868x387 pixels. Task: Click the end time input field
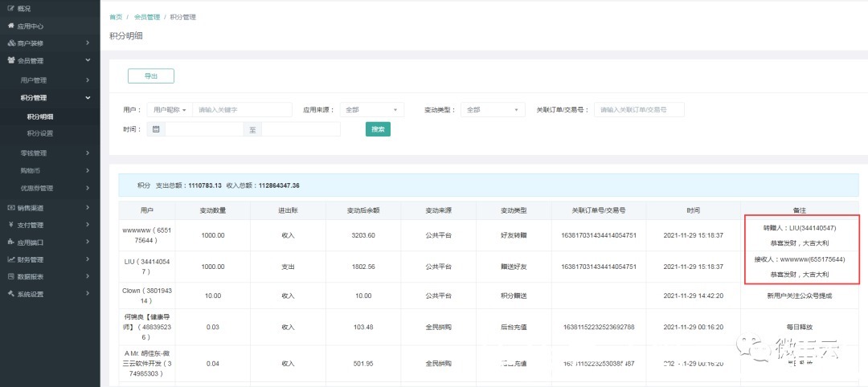301,128
